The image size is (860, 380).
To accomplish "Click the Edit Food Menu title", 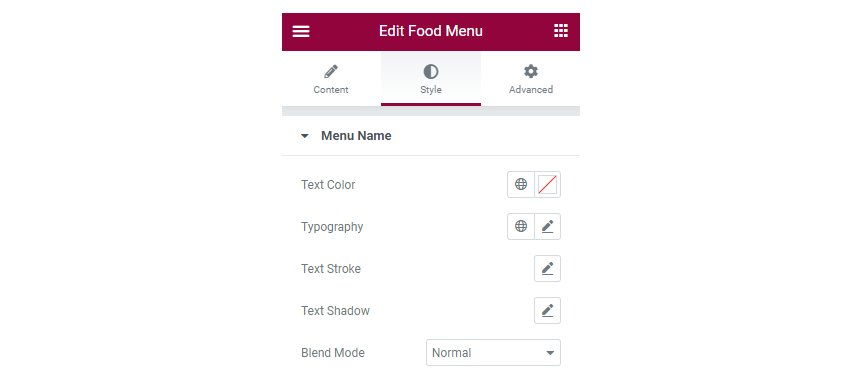I will [x=431, y=31].
